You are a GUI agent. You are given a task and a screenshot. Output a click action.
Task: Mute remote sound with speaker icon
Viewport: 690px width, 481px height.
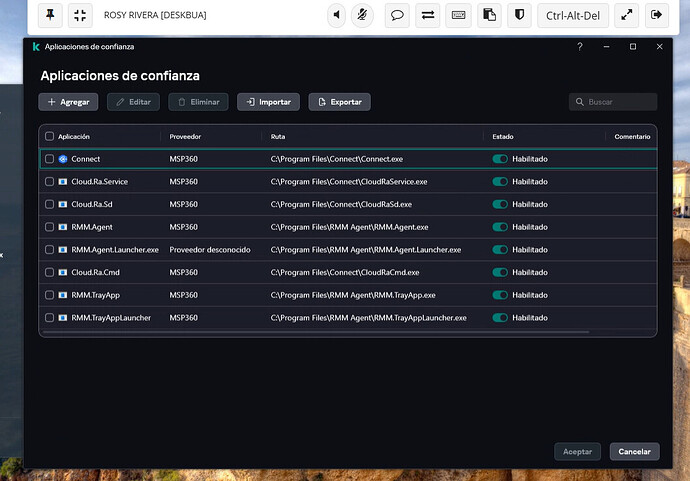[x=337, y=15]
